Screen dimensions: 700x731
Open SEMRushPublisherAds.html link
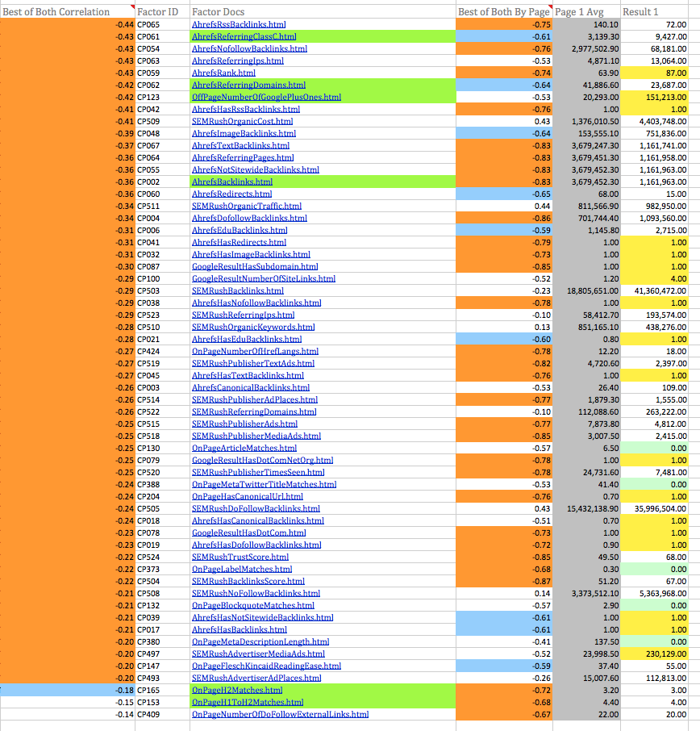244,424
